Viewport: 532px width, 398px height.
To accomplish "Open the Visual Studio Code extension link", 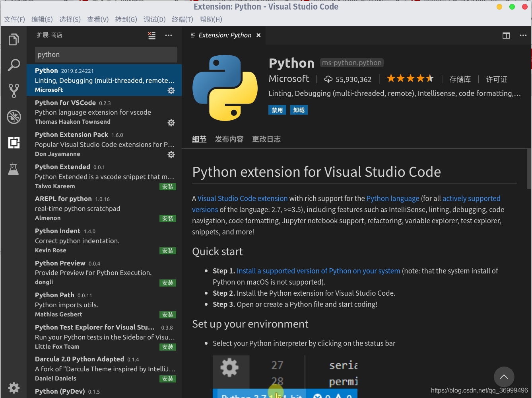I will coord(243,199).
